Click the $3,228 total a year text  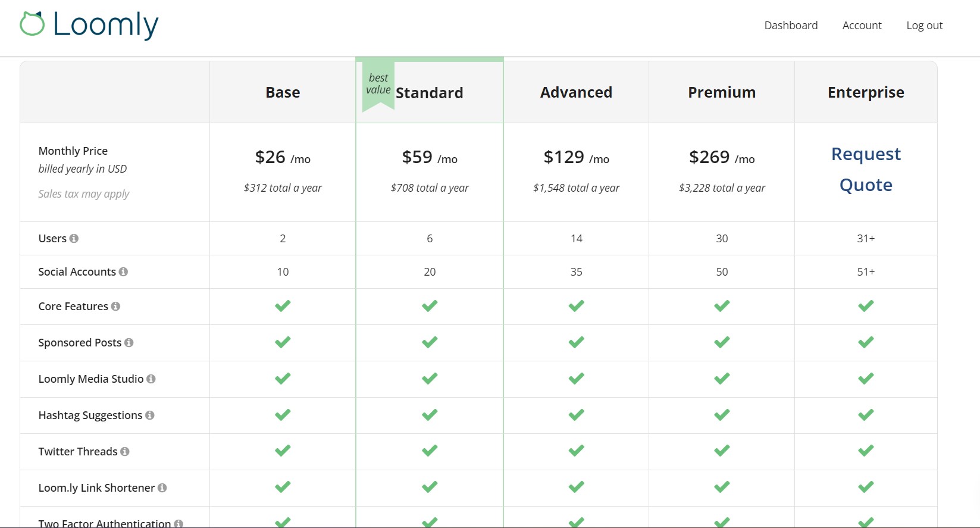(x=722, y=188)
